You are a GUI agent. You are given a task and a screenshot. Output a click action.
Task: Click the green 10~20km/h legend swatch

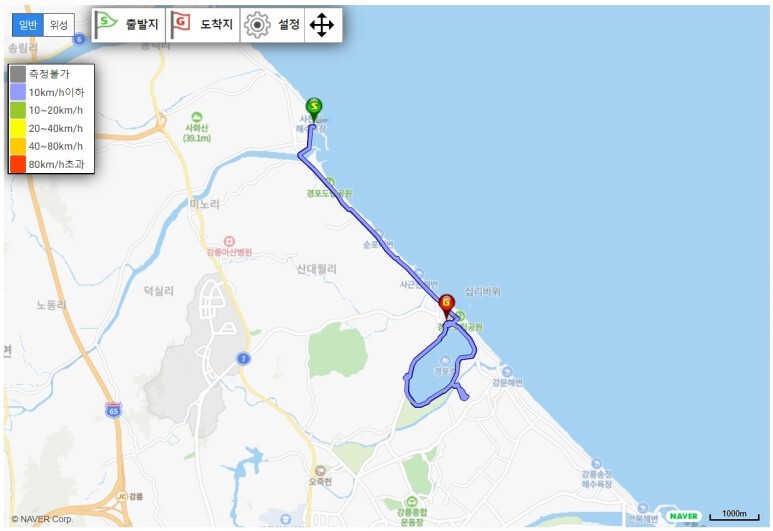[18, 110]
